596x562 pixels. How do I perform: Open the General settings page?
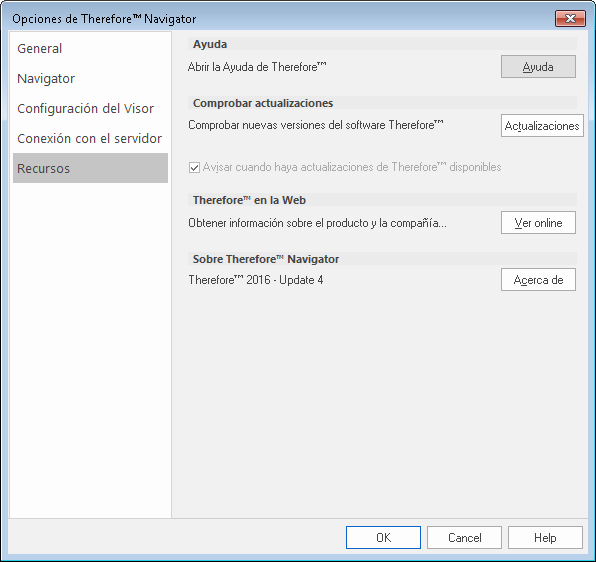[90, 49]
